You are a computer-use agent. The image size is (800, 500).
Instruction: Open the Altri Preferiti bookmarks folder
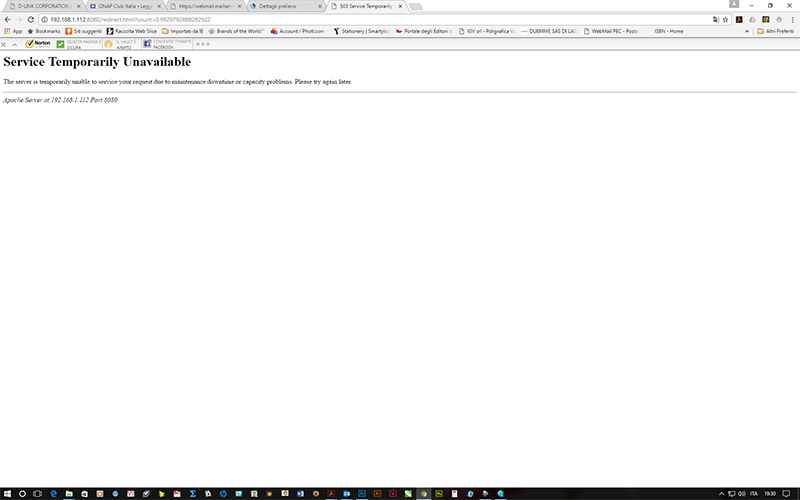(x=777, y=31)
